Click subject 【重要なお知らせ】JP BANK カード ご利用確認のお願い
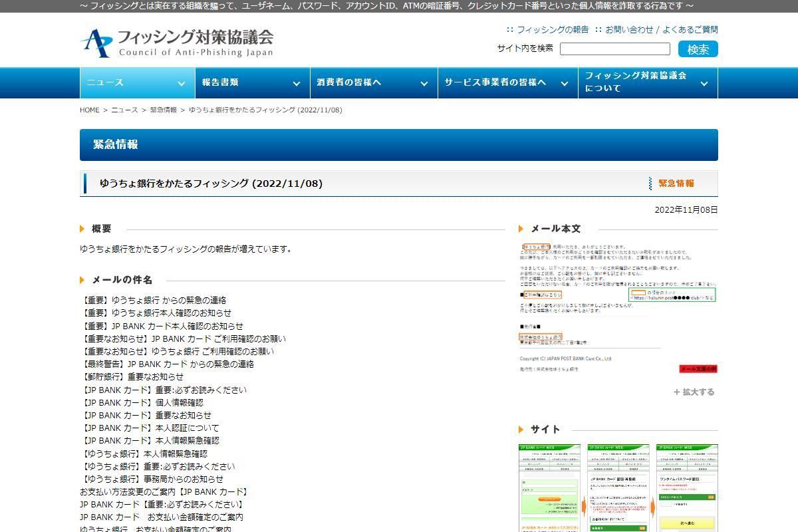This screenshot has width=798, height=532. pyautogui.click(x=183, y=339)
